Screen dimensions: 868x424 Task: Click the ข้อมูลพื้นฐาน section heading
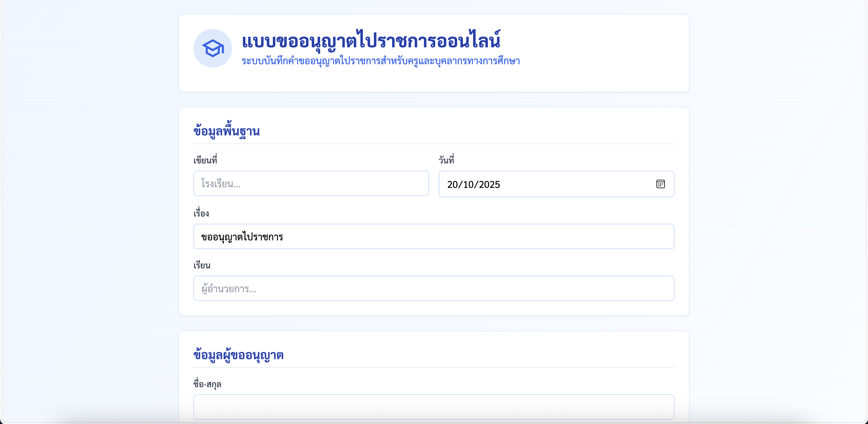coord(226,131)
